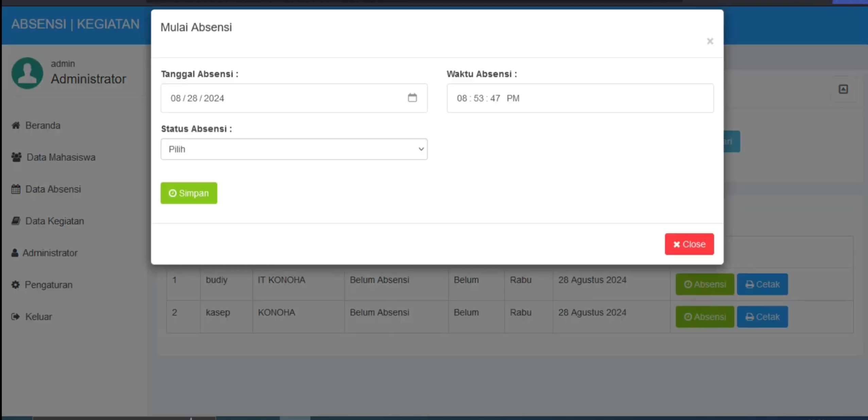Screen dimensions: 868x420
Task: Click Absensi button in kasep row
Action: click(x=705, y=317)
